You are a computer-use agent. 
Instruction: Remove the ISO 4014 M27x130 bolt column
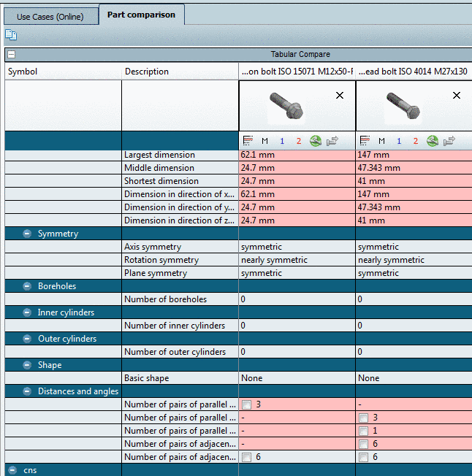[x=457, y=96]
